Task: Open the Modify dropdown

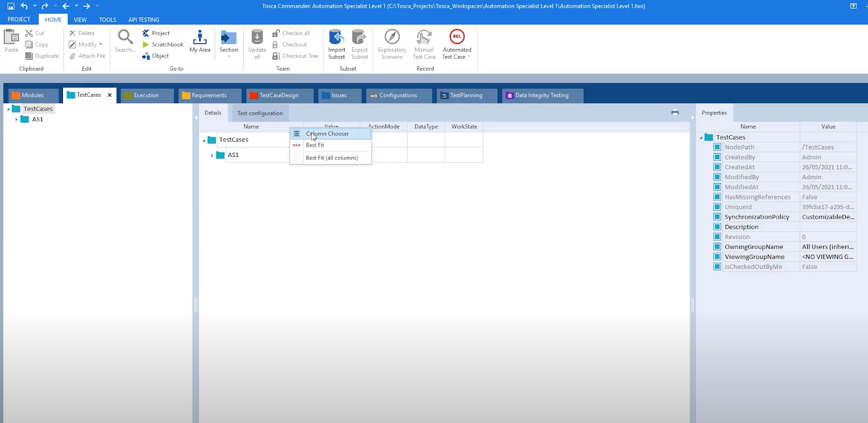Action: click(86, 45)
